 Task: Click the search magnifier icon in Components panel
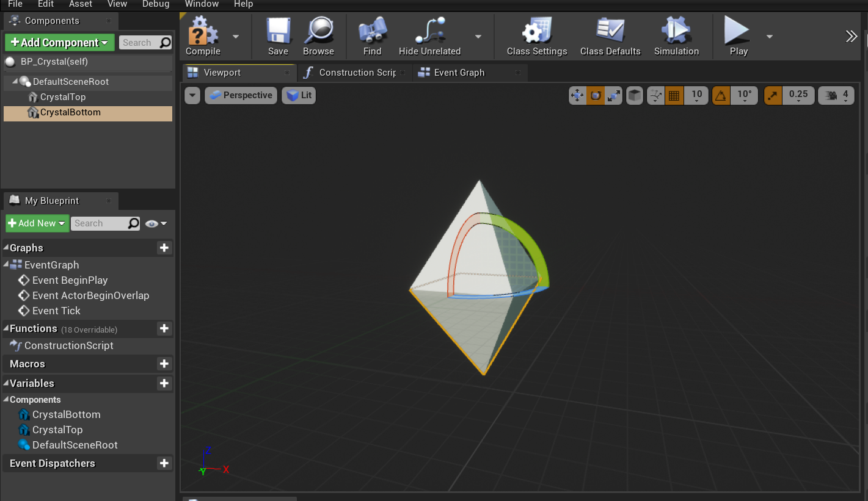click(x=165, y=43)
